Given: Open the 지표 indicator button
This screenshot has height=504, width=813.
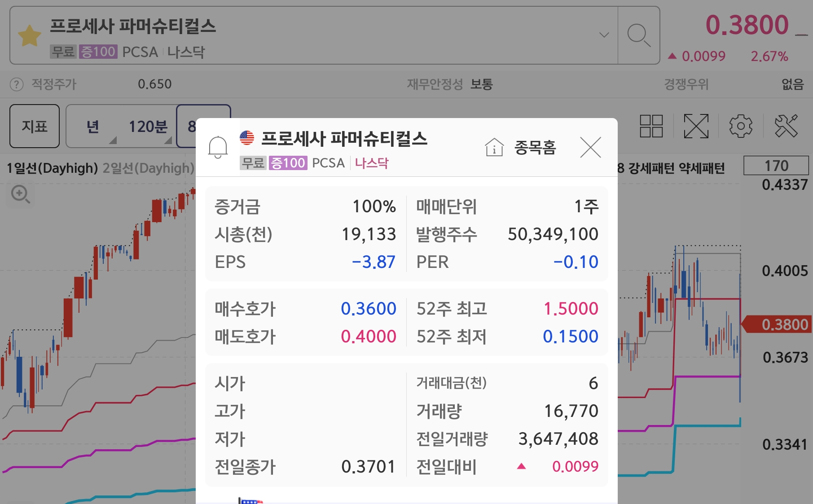Looking at the screenshot, I should [35, 126].
